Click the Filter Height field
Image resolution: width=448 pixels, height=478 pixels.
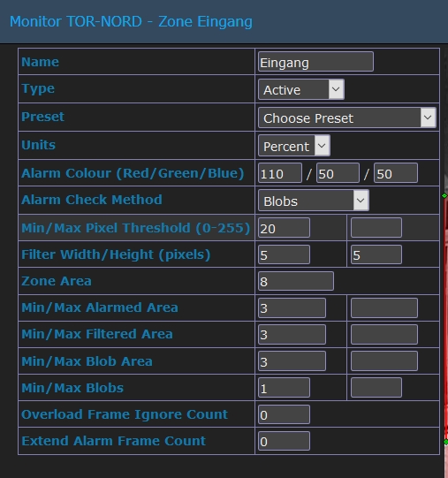[x=376, y=254]
